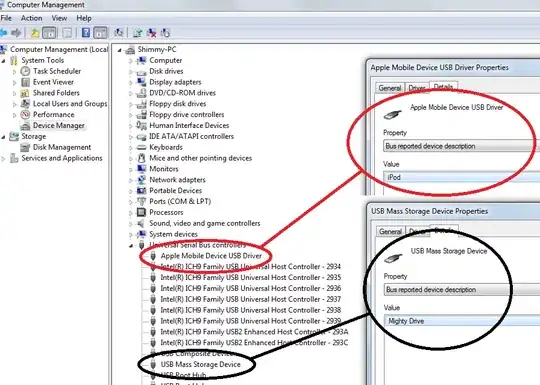This screenshot has width=540, height=385.
Task: Click the Shared Folders icon
Action: [25, 93]
